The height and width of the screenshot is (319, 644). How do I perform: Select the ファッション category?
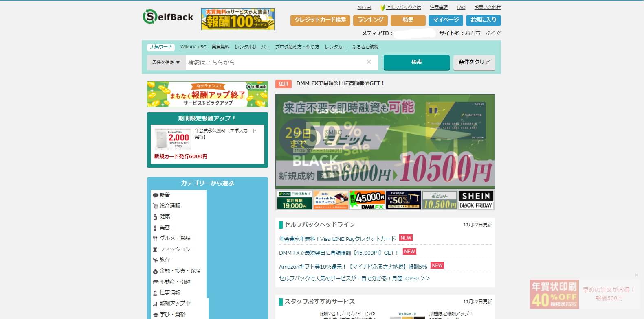[171, 249]
